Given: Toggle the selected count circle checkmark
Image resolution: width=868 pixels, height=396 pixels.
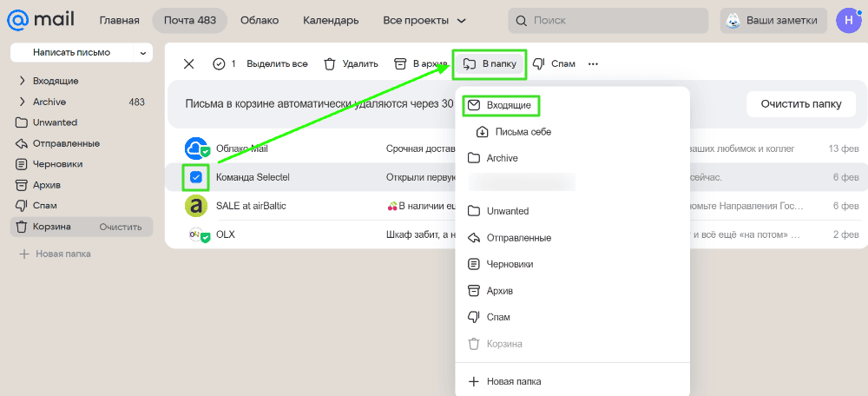Looking at the screenshot, I should (220, 63).
